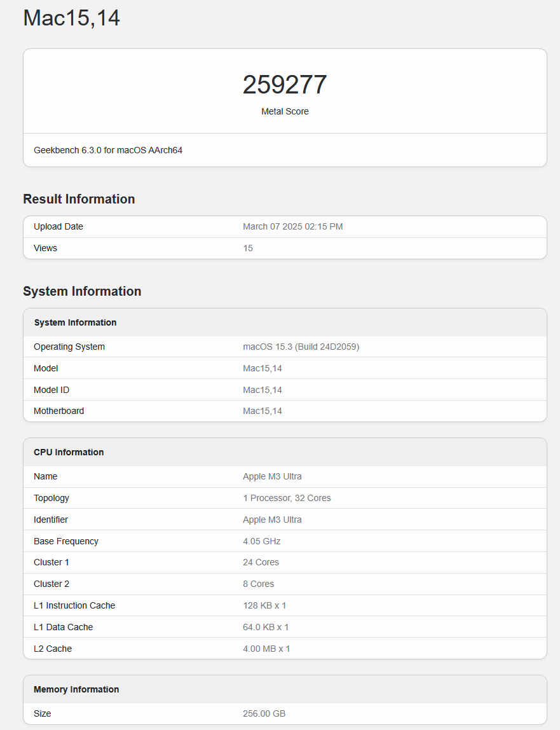
Task: Select the Mac15,14 value in Model ID row
Action: coord(263,390)
